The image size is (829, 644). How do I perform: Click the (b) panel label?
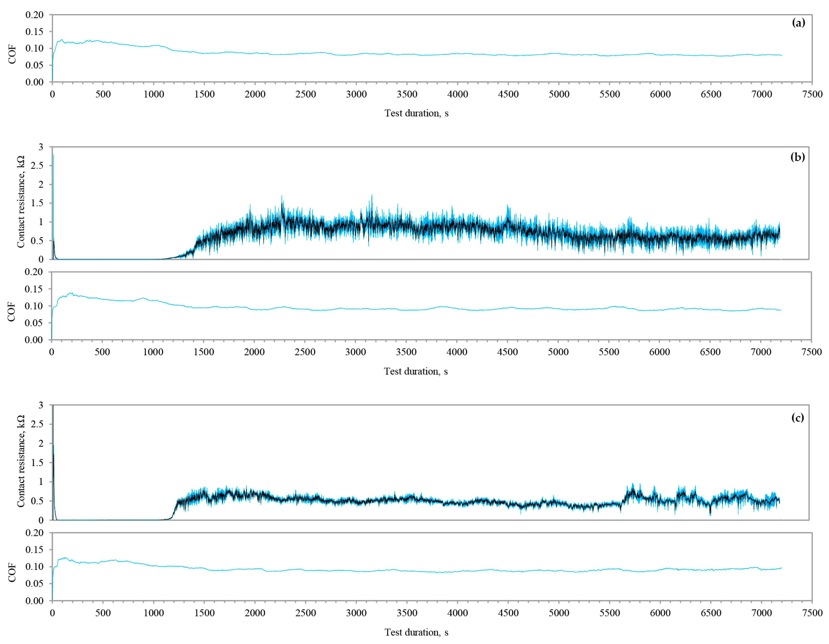click(x=798, y=157)
